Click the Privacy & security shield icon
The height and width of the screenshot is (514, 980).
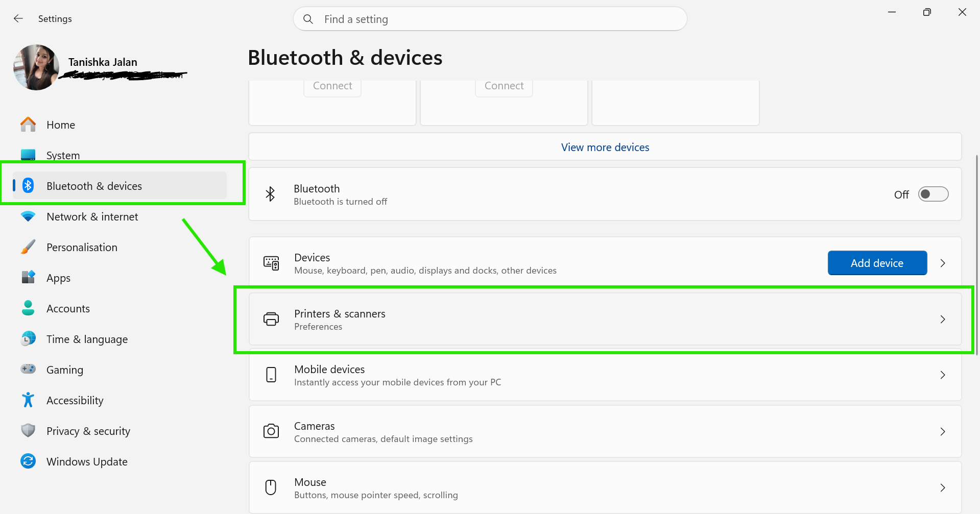pos(28,430)
